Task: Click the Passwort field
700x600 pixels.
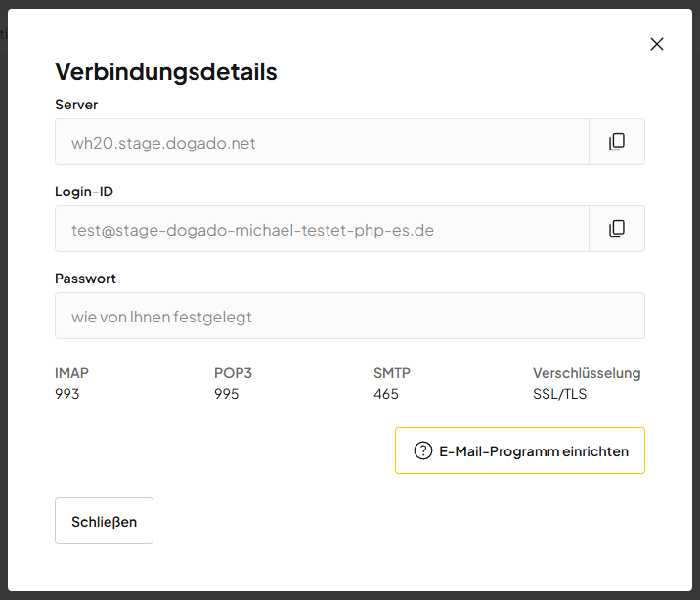Action: pos(349,316)
